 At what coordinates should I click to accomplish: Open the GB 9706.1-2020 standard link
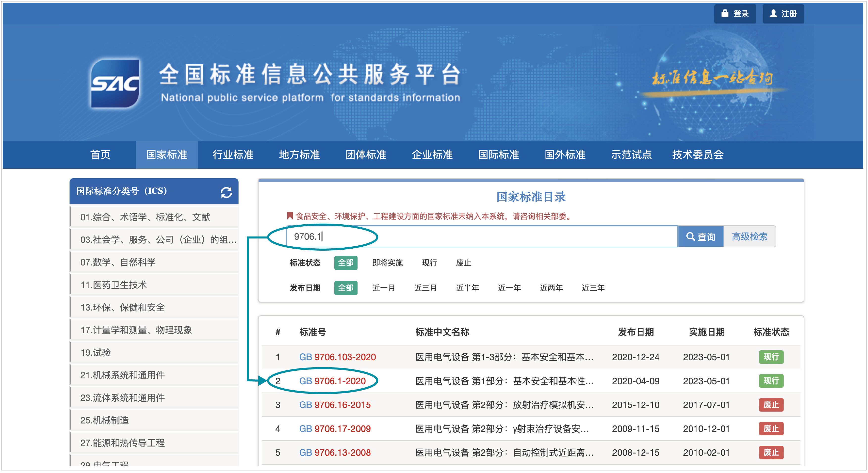333,381
